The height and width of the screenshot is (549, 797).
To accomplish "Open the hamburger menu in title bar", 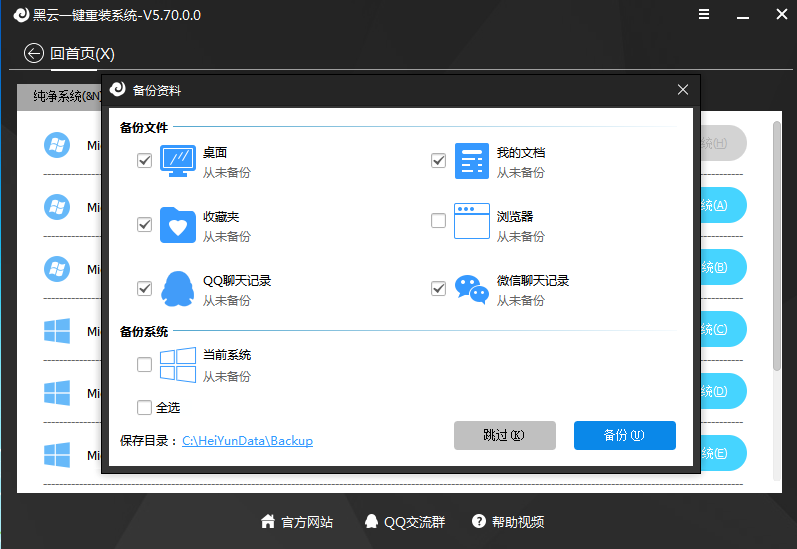I will point(704,15).
